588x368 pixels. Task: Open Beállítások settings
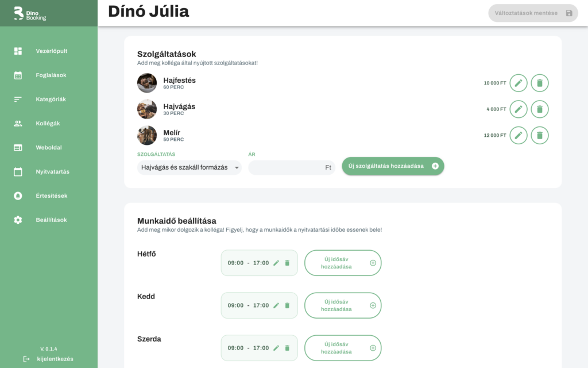pyautogui.click(x=51, y=220)
